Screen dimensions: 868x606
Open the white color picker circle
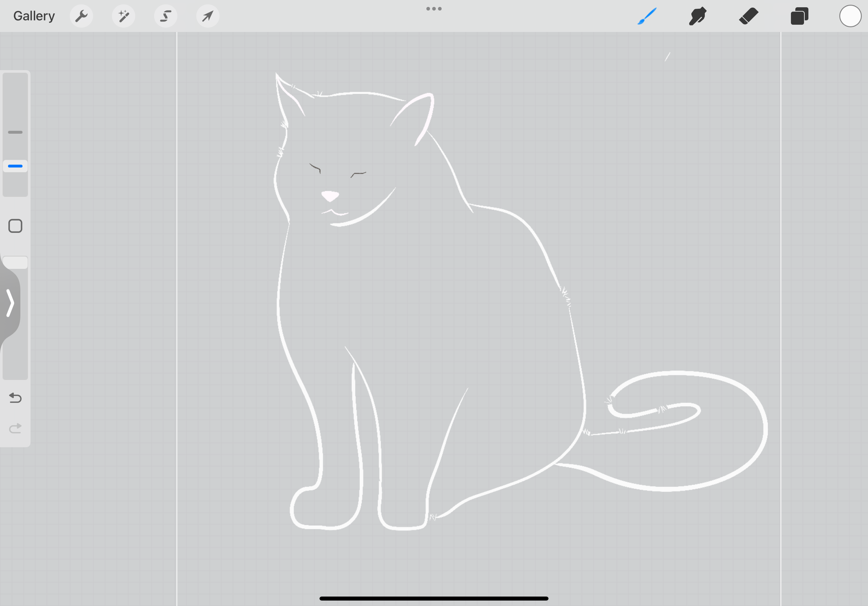850,16
